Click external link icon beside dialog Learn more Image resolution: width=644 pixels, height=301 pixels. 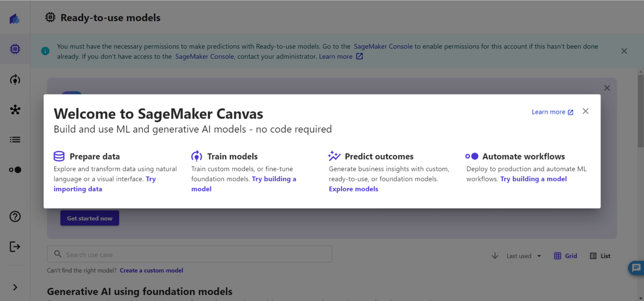(571, 112)
